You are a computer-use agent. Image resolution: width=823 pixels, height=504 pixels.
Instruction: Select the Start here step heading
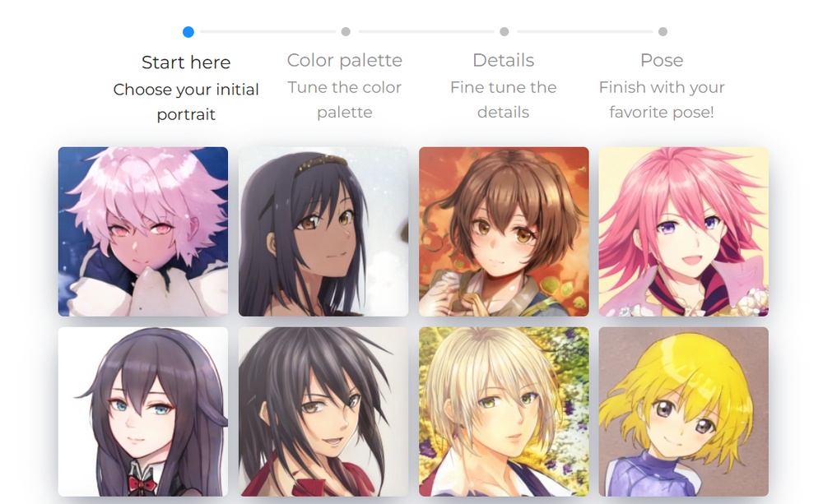(x=186, y=62)
